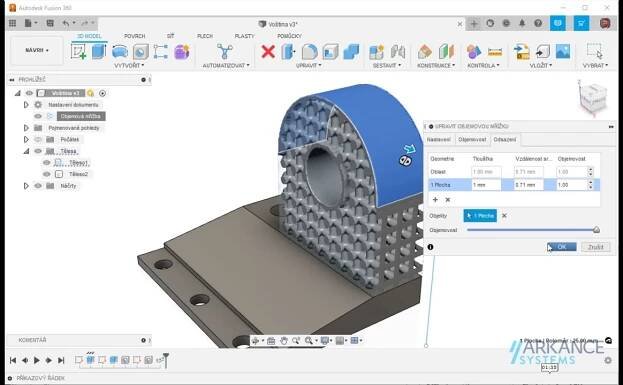Click the Measure ruler icon
The image size is (623, 385).
(x=495, y=52)
